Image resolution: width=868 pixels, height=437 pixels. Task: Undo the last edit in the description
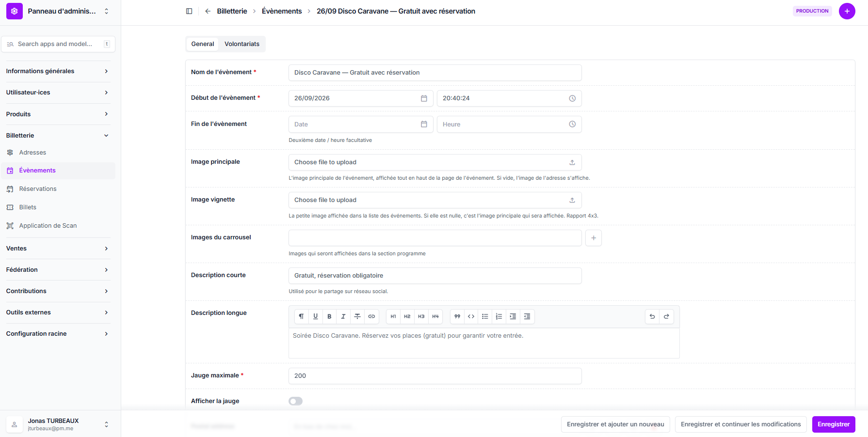652,316
